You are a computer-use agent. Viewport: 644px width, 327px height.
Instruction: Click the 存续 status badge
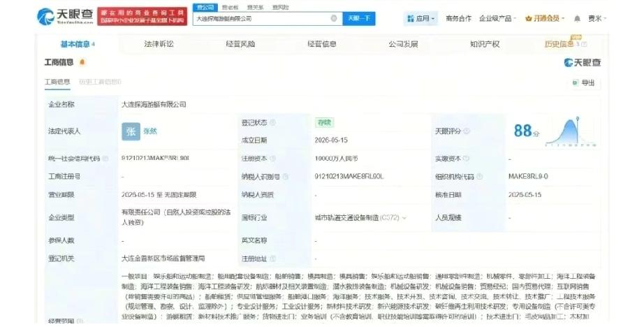pyautogui.click(x=324, y=122)
